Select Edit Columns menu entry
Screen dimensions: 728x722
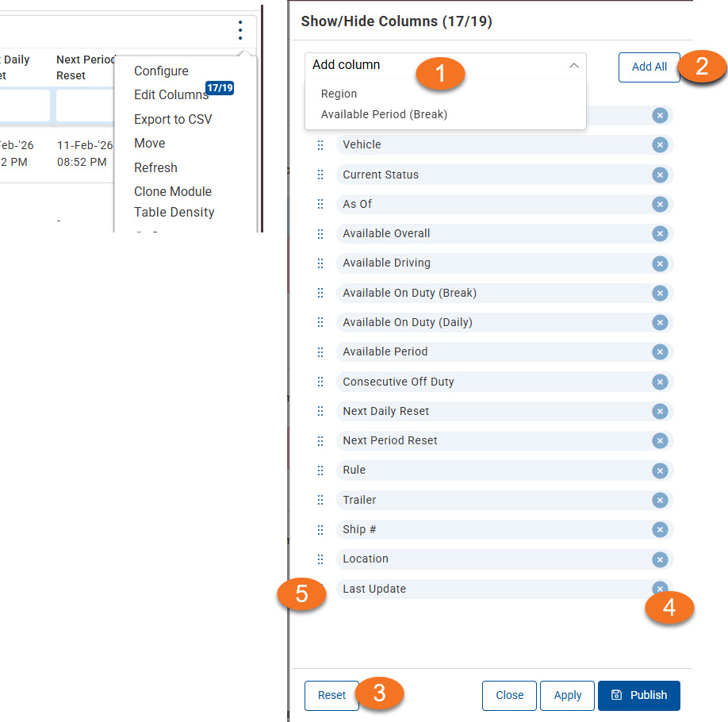tap(171, 94)
